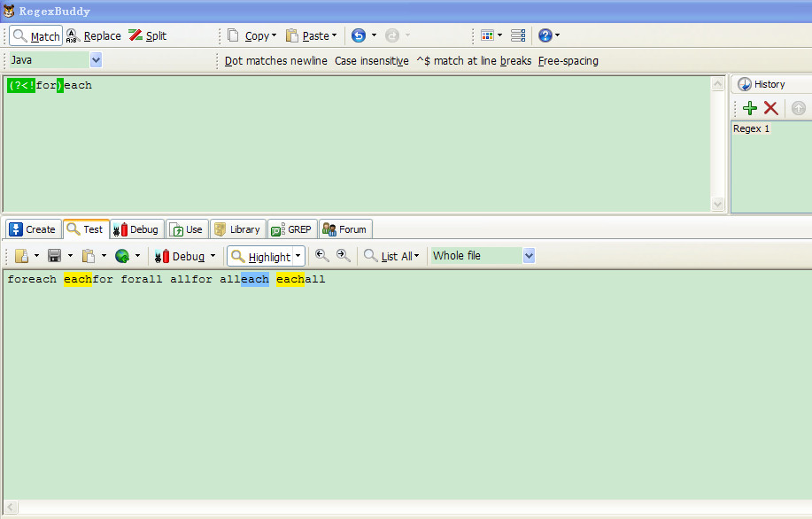Toggle the Highlight matches button
This screenshot has width=812, height=519.
click(260, 256)
